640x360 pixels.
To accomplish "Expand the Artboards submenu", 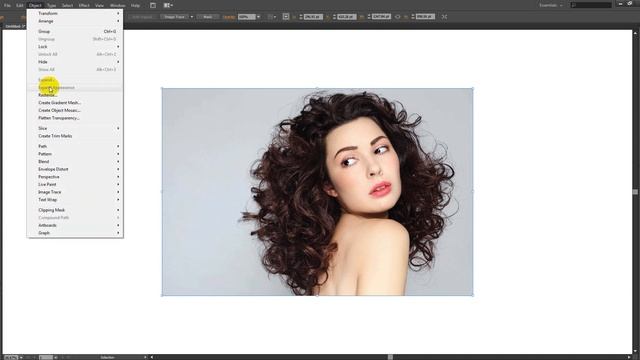I will (75, 225).
